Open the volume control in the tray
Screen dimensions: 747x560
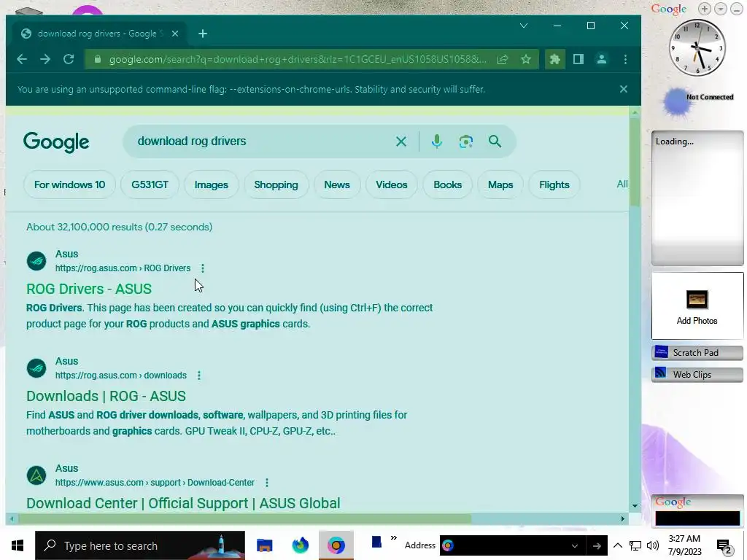point(653,545)
